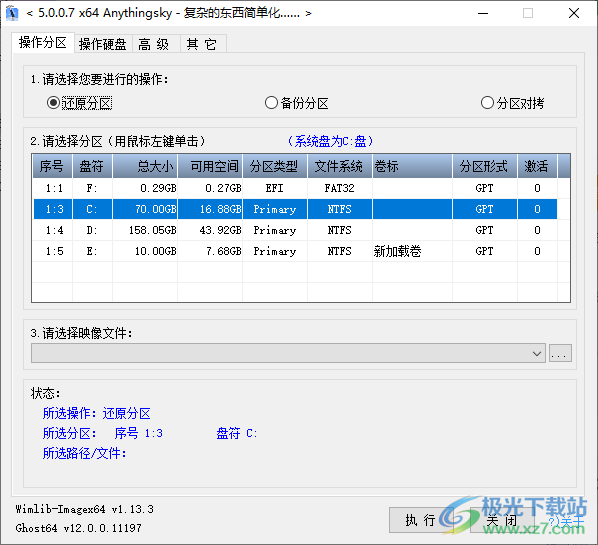Image resolution: width=598 pixels, height=545 pixels.
Task: Select partition row 1:3
Action: [x=295, y=209]
